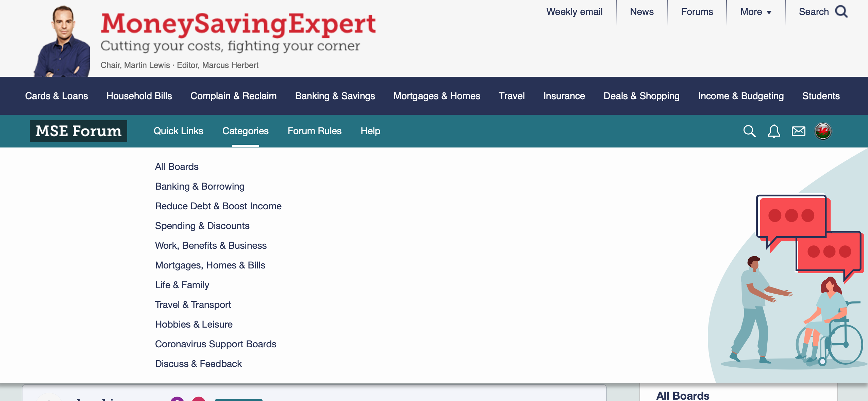Select Travel & Transport category
868x401 pixels.
point(193,305)
